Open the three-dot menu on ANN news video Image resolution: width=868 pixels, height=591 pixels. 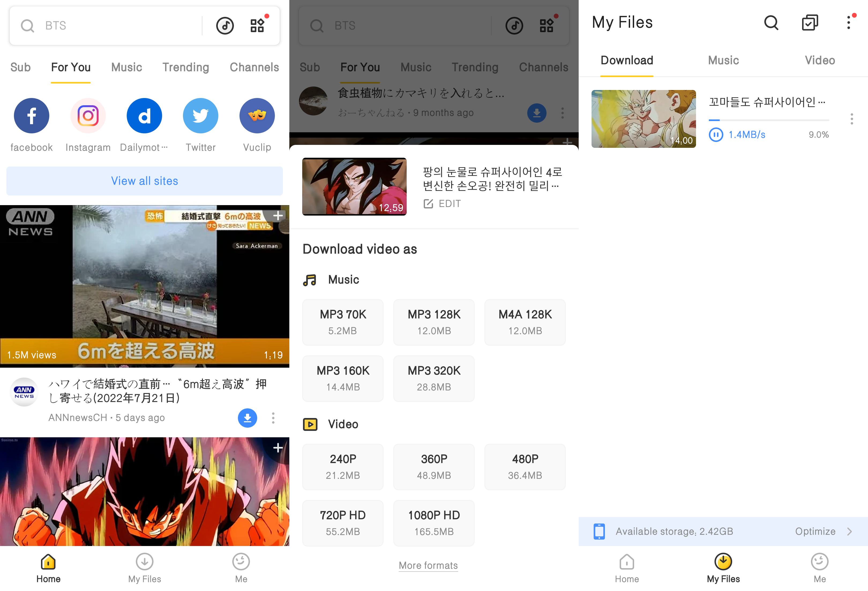[274, 418]
